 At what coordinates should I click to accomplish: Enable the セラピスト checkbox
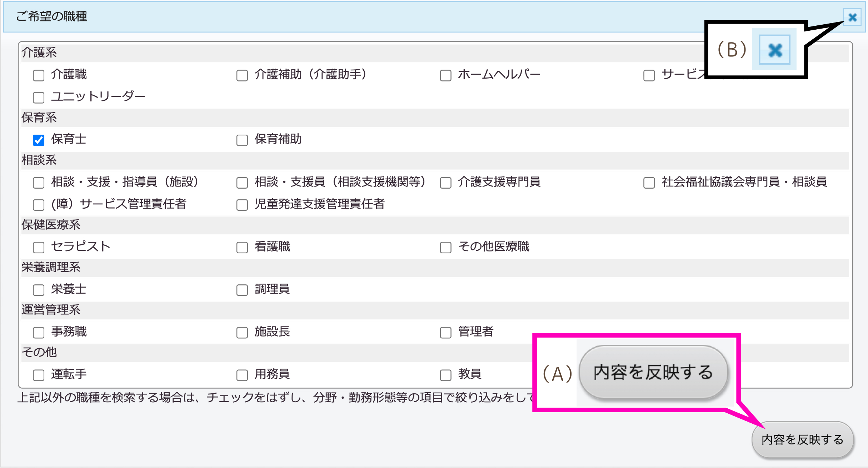tap(39, 247)
